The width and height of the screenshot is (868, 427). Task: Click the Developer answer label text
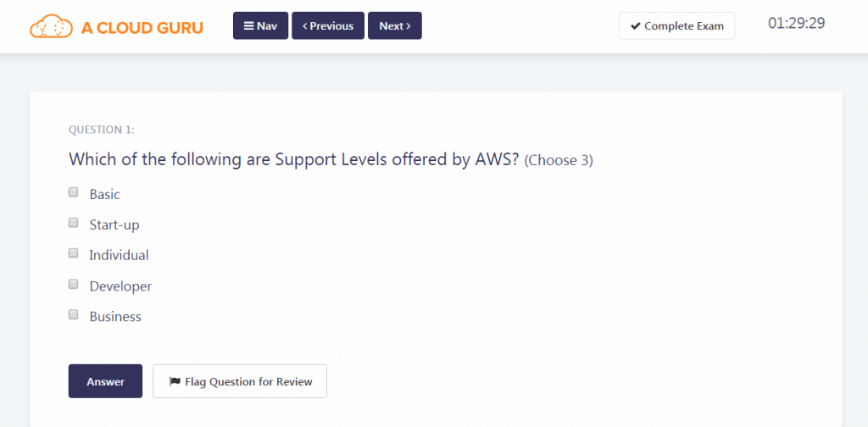pyautogui.click(x=120, y=286)
